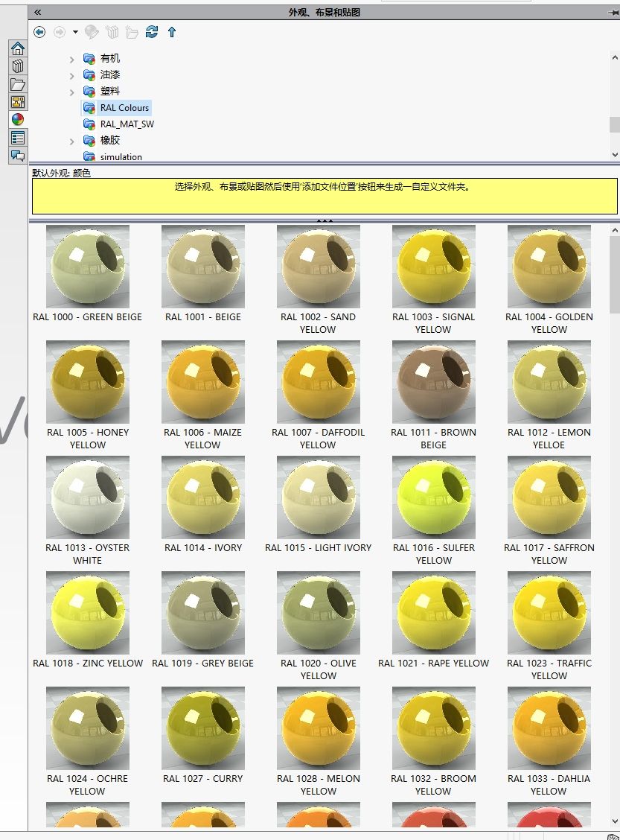The height and width of the screenshot is (840, 620).
Task: Pick the RAL 1019 Grey Beige sphere
Action: (x=203, y=613)
